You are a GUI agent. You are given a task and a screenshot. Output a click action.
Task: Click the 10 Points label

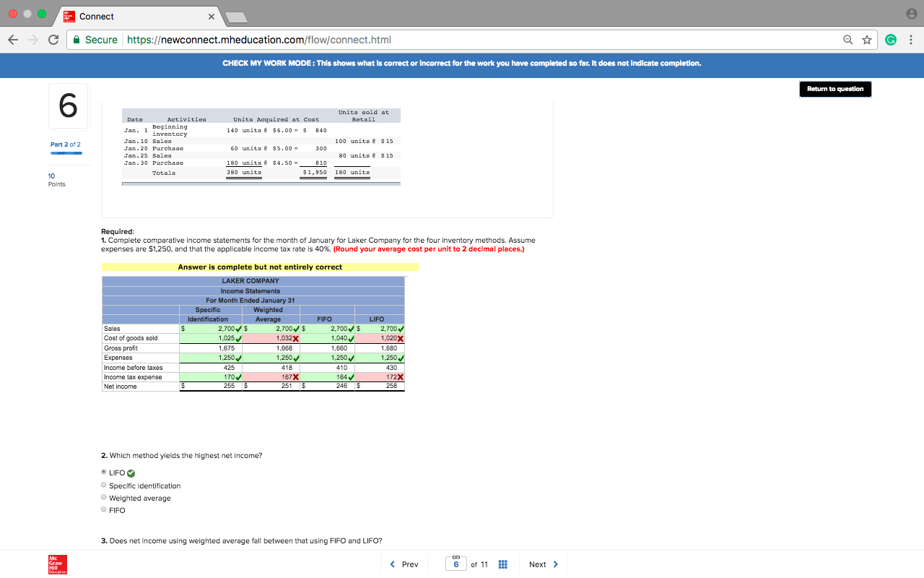coord(56,180)
